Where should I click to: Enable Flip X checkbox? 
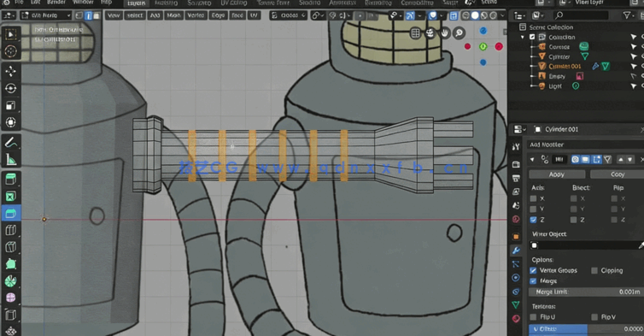tap(614, 198)
